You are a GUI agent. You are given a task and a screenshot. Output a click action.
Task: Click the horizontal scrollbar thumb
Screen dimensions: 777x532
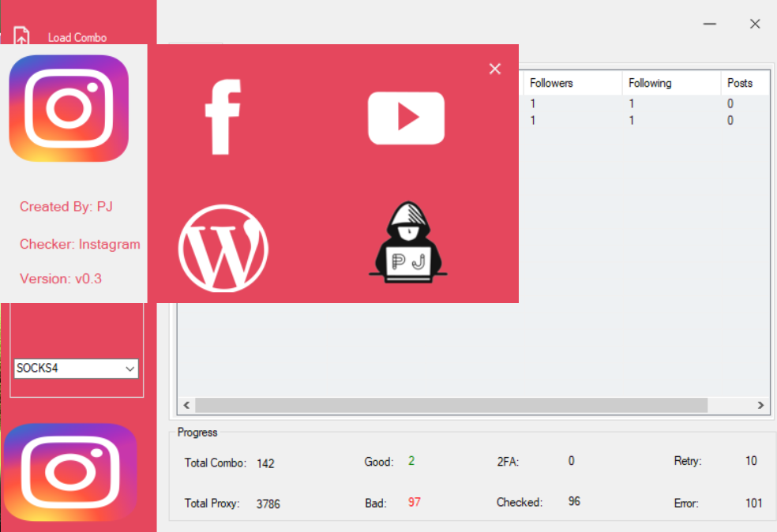[x=452, y=405]
